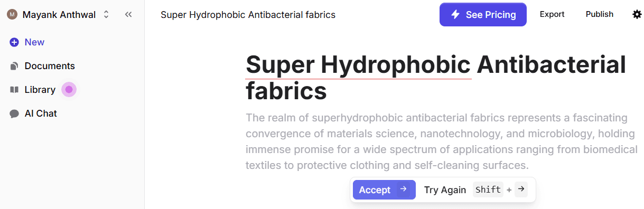Click the grey suggested paragraph text
This screenshot has width=644, height=209.
click(442, 141)
